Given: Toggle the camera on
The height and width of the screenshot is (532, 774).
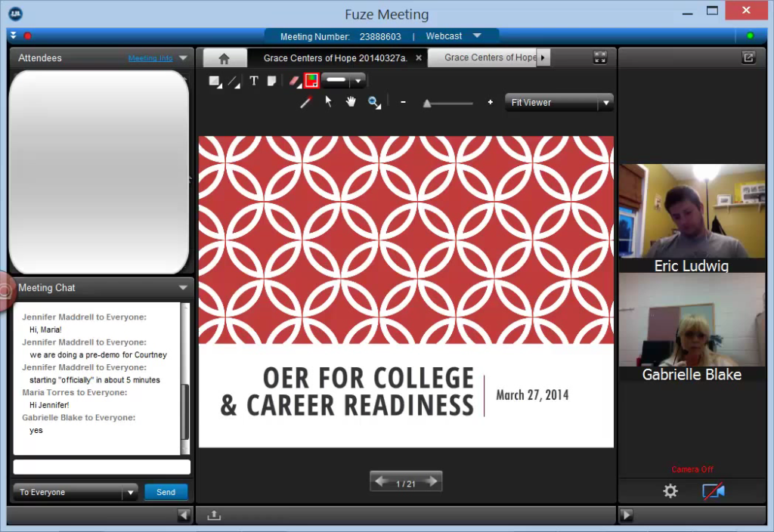Looking at the screenshot, I should coord(713,491).
